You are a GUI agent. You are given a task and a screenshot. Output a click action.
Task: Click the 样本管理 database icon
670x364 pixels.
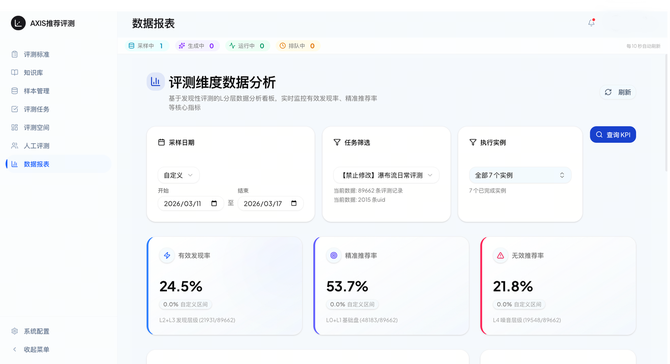click(x=15, y=91)
